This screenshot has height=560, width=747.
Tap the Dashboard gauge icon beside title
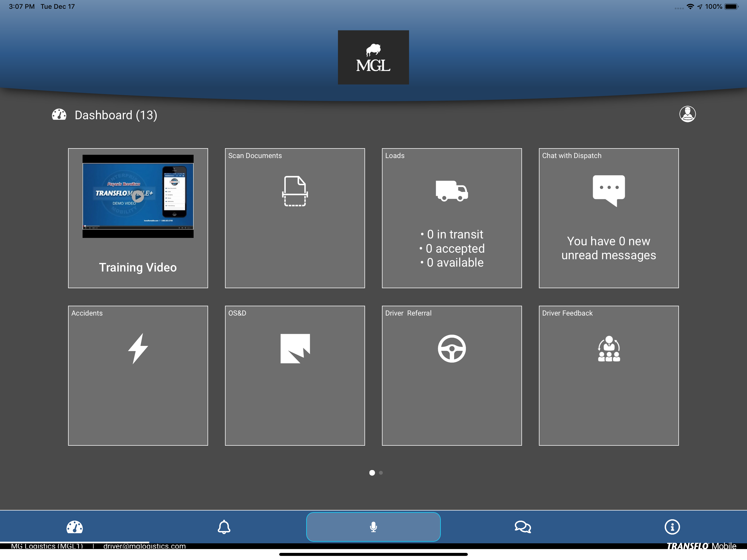[59, 115]
